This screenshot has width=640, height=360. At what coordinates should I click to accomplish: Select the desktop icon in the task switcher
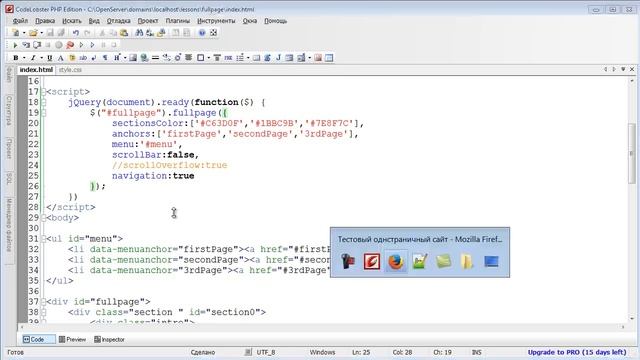491,261
